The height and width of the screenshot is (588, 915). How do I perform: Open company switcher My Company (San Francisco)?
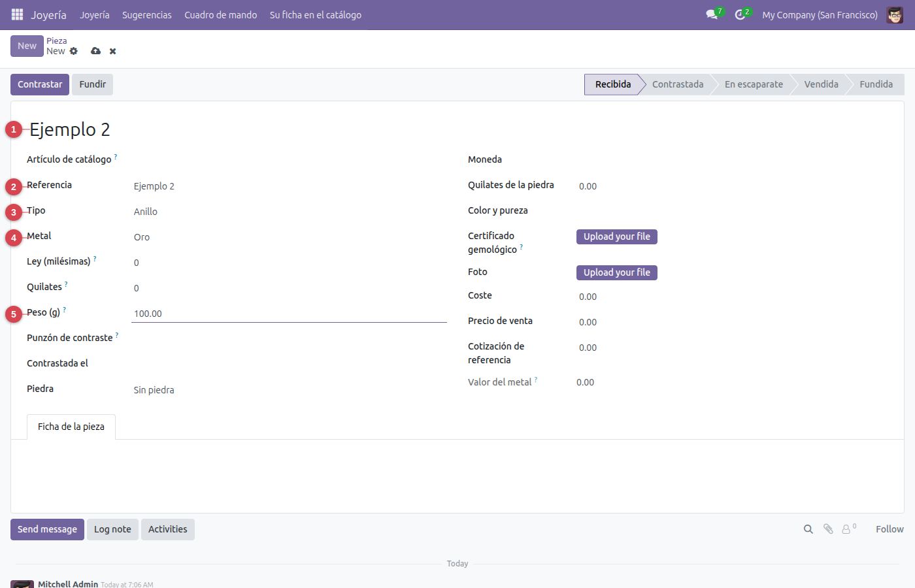(x=820, y=14)
